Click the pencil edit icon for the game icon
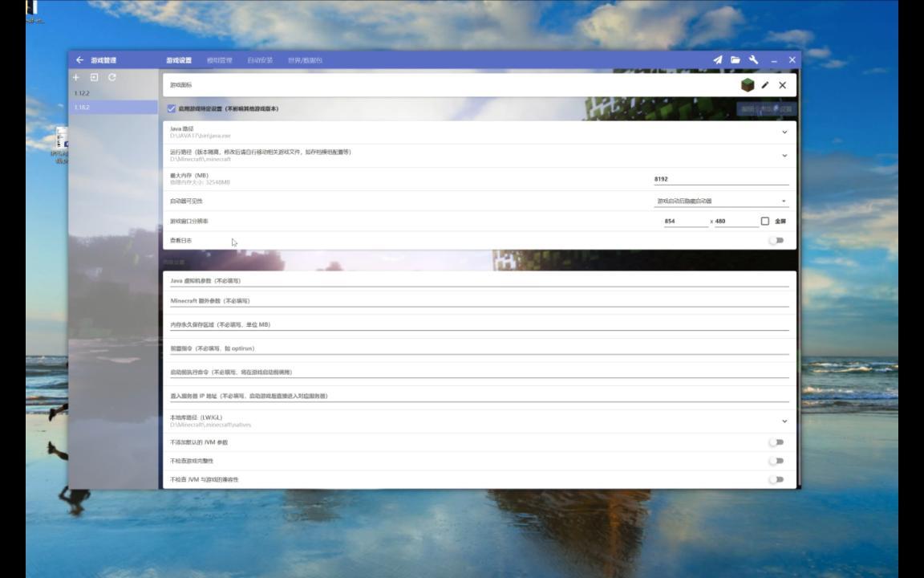Screen dimensions: 924x578 tap(765, 85)
